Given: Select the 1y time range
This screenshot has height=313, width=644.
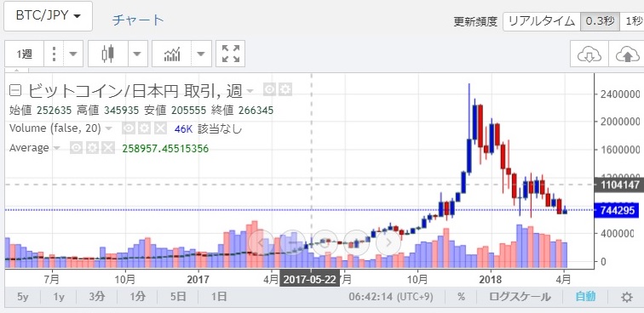Looking at the screenshot, I should [x=59, y=297].
